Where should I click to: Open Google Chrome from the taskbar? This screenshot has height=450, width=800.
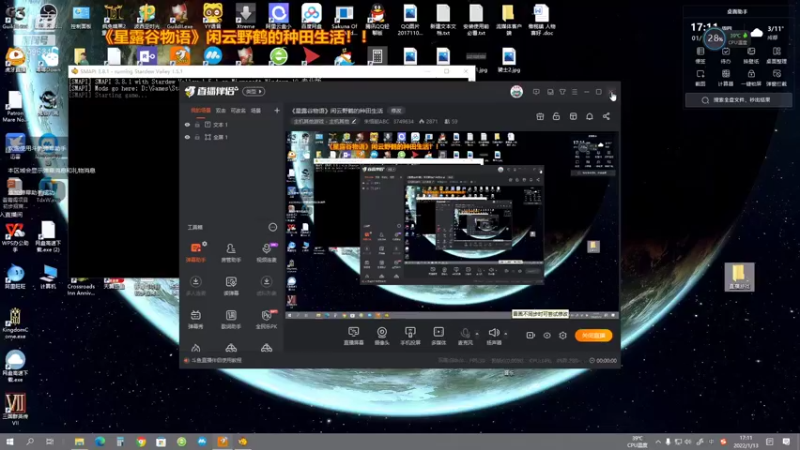141,441
